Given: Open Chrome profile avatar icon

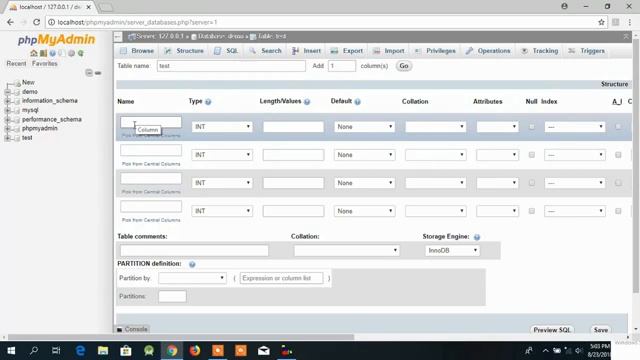Looking at the screenshot, I should [x=564, y=7].
